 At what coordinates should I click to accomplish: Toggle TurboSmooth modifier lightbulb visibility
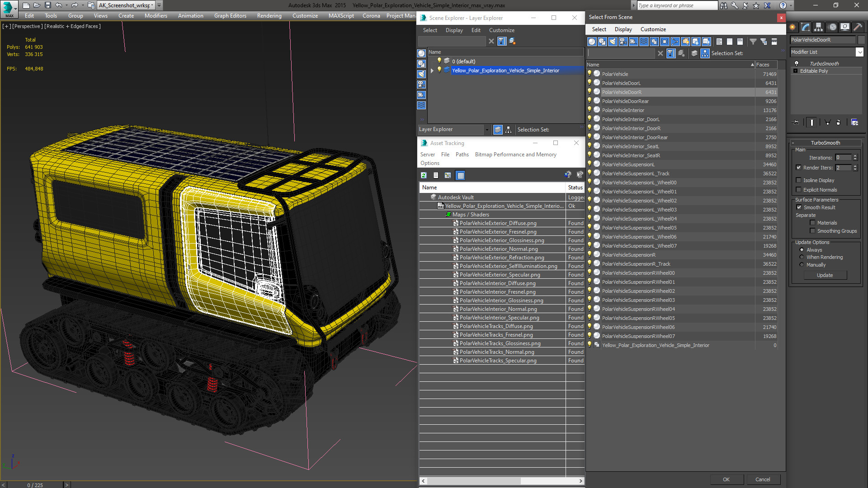click(797, 64)
